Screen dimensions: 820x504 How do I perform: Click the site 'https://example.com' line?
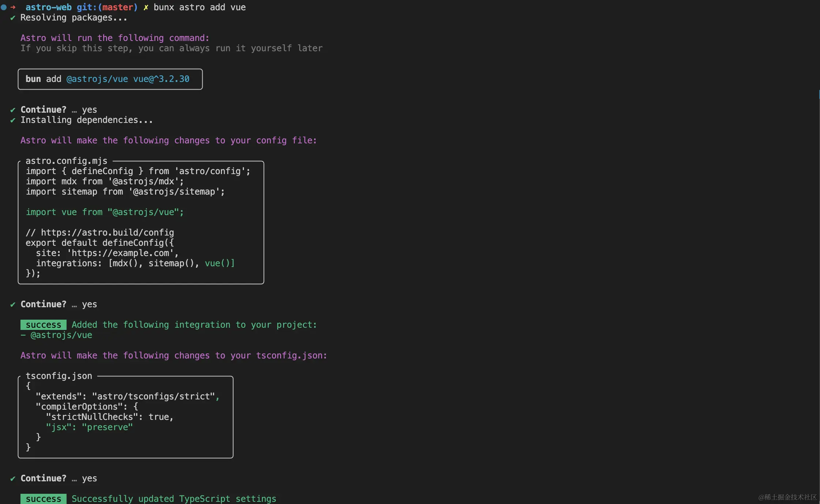coord(107,253)
